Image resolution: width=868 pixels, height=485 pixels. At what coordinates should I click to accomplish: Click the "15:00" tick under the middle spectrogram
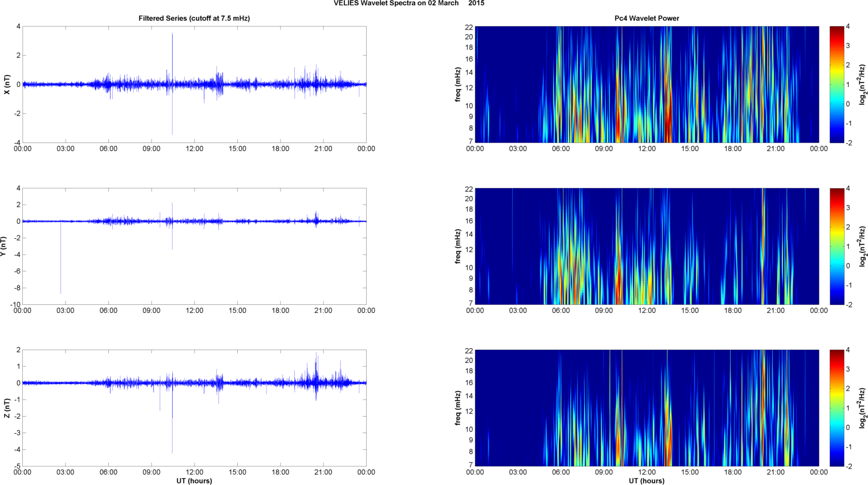(x=690, y=311)
